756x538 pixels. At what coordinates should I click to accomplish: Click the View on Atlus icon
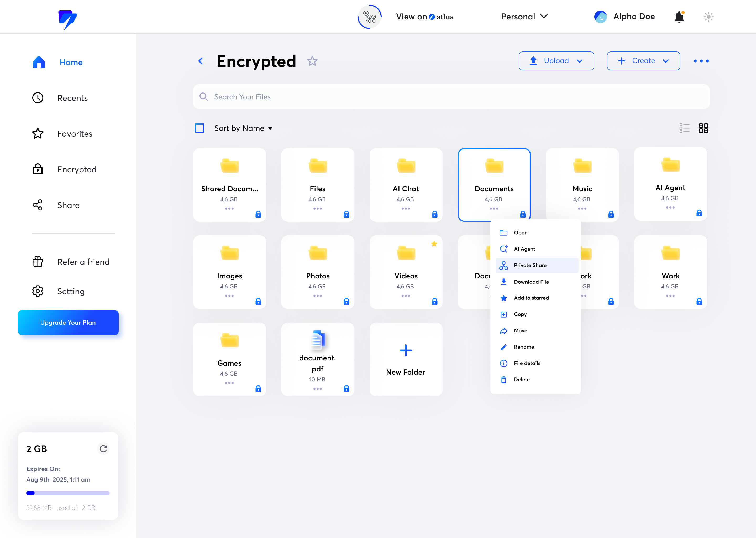369,16
